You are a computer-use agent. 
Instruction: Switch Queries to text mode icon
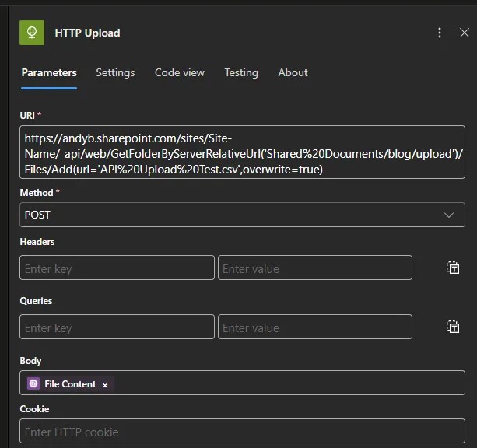(453, 327)
